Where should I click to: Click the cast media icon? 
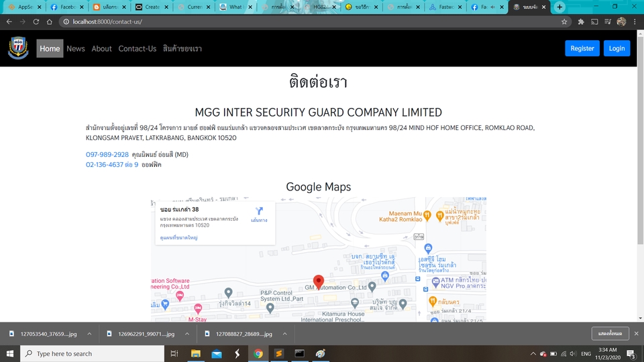tap(594, 21)
